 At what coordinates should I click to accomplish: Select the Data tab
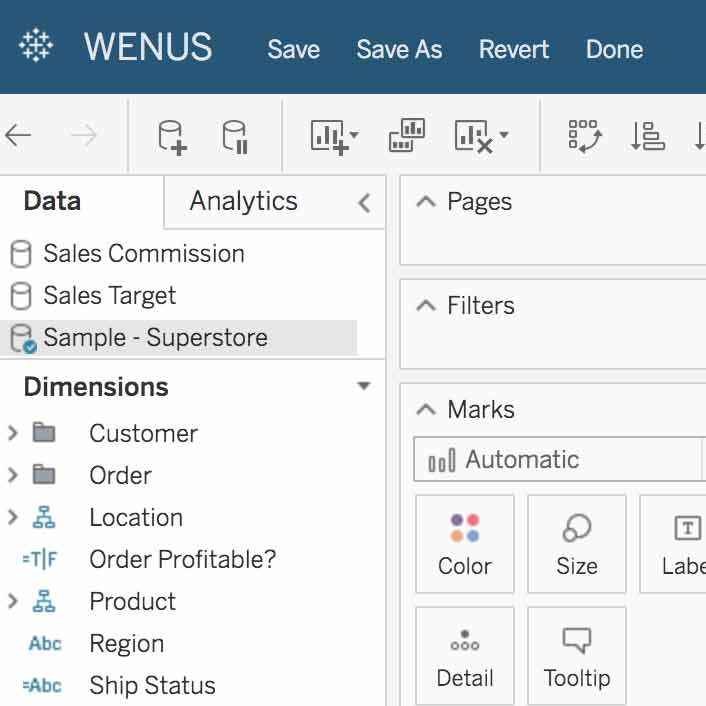pos(52,202)
